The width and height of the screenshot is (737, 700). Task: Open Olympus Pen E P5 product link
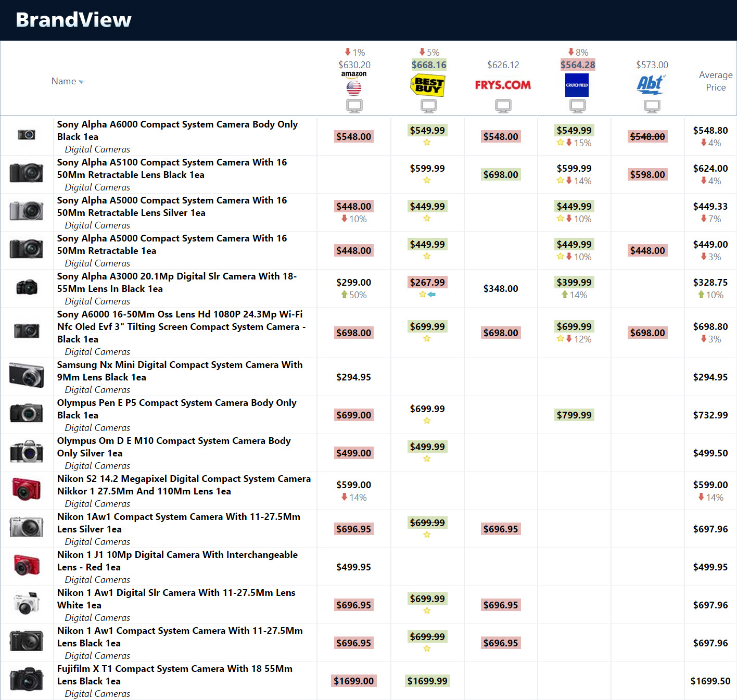176,409
